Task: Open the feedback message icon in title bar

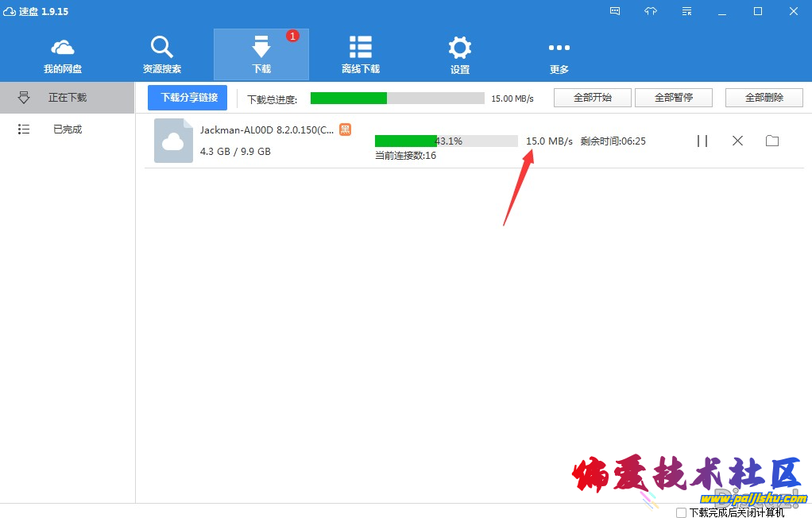Action: (x=615, y=11)
